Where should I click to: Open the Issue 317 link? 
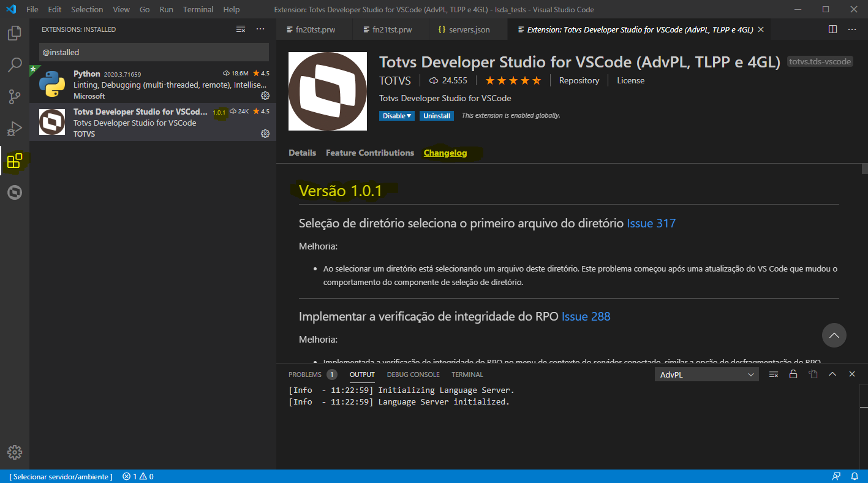coord(651,223)
